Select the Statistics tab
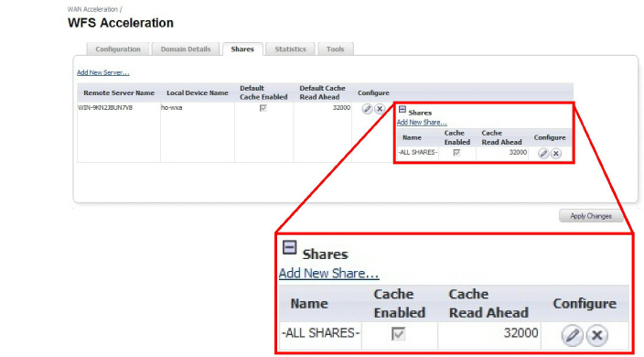 tap(290, 49)
